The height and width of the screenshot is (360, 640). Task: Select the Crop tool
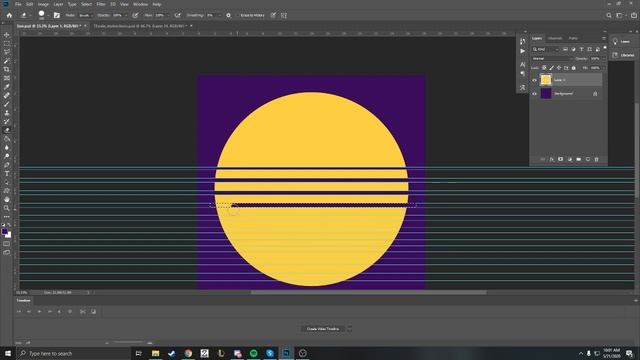point(7,69)
